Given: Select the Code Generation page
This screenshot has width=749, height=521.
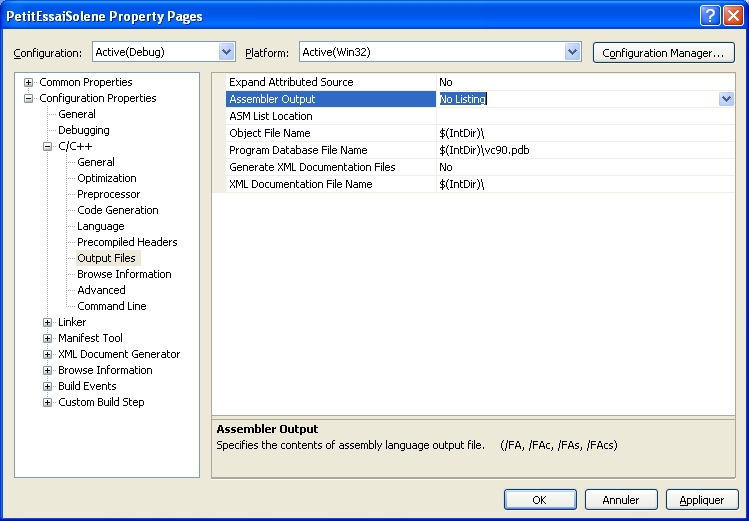Looking at the screenshot, I should (x=118, y=210).
